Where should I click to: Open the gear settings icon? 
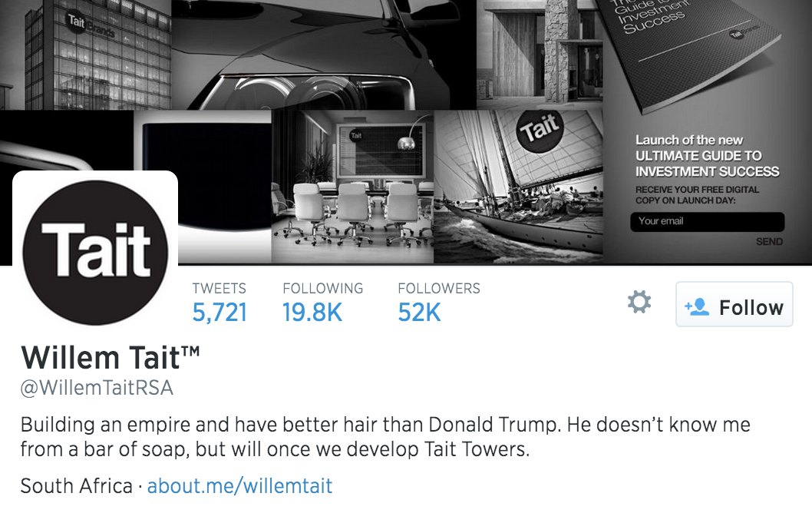639,302
